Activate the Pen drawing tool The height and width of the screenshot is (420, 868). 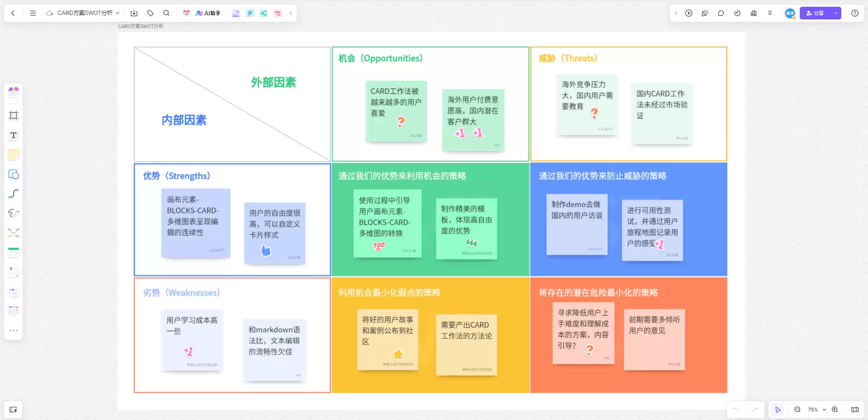pyautogui.click(x=14, y=213)
